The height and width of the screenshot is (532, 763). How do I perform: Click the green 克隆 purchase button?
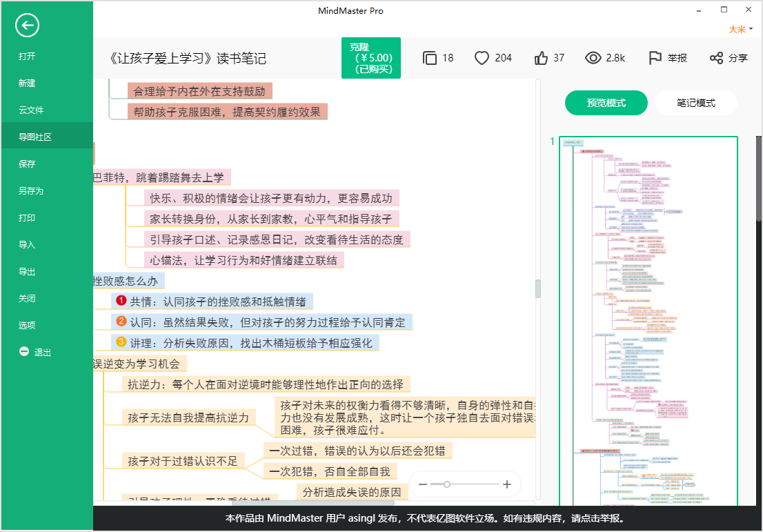[370, 58]
